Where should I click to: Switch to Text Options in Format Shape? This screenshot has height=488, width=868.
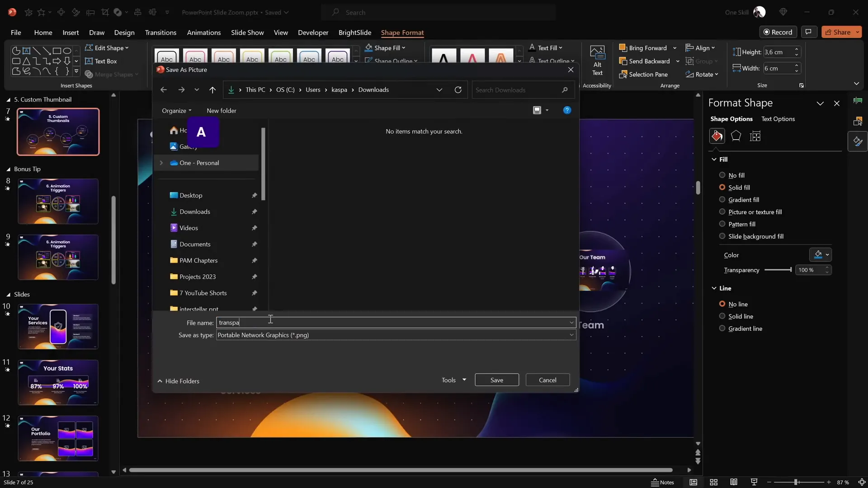[x=778, y=119]
